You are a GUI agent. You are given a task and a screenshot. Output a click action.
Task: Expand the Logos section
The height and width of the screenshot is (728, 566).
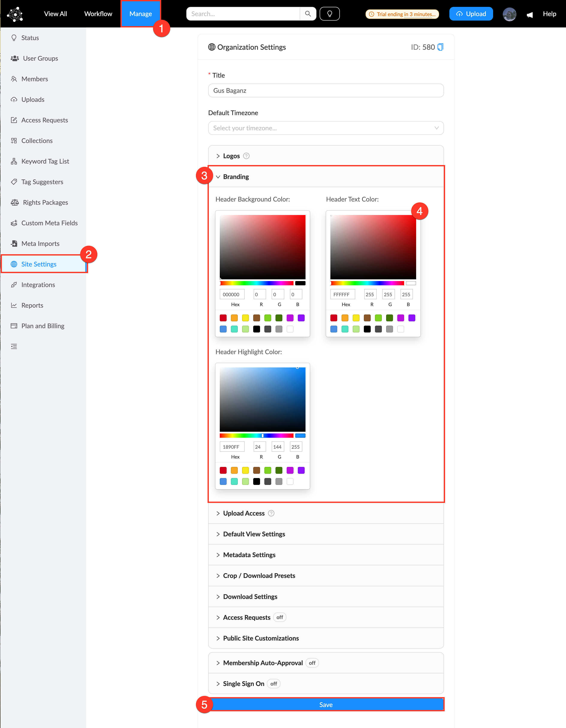click(231, 156)
